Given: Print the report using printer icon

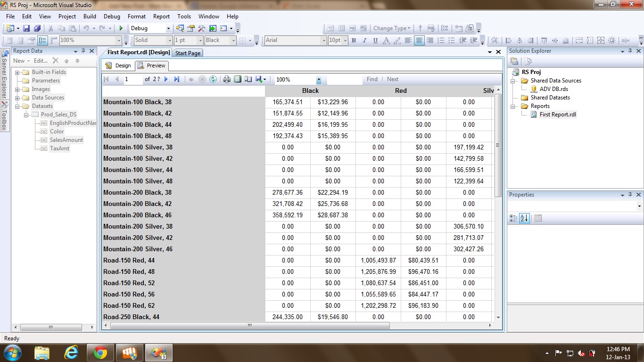Looking at the screenshot, I should (227, 79).
